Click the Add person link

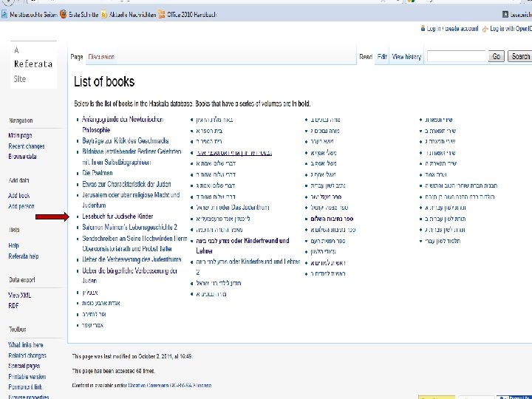pos(21,206)
